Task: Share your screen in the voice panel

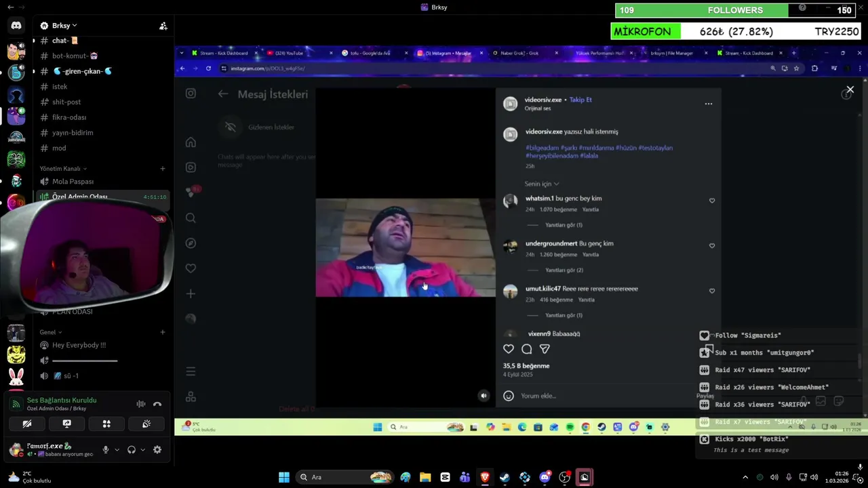Action: point(66,424)
